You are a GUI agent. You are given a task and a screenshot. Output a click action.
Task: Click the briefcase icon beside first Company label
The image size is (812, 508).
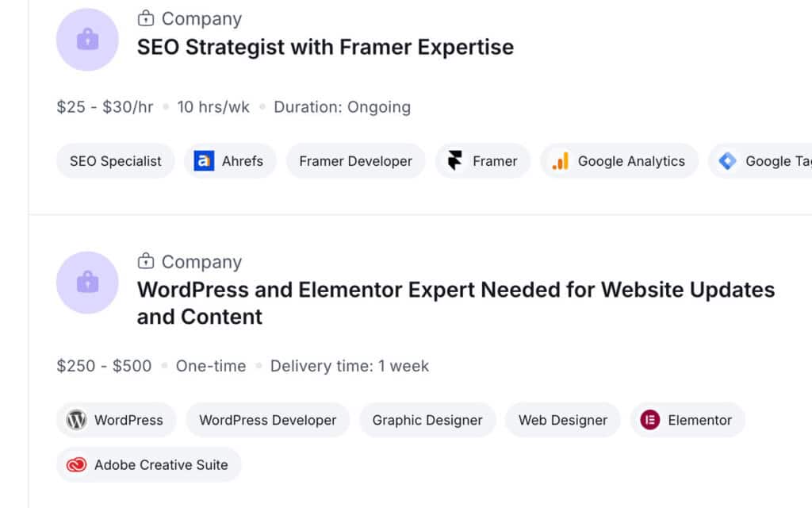coord(146,18)
